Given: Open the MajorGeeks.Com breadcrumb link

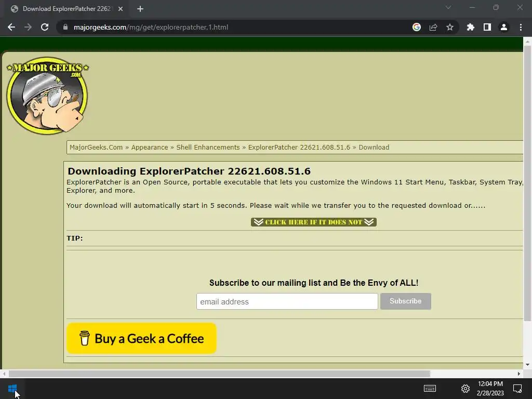Looking at the screenshot, I should pyautogui.click(x=96, y=147).
